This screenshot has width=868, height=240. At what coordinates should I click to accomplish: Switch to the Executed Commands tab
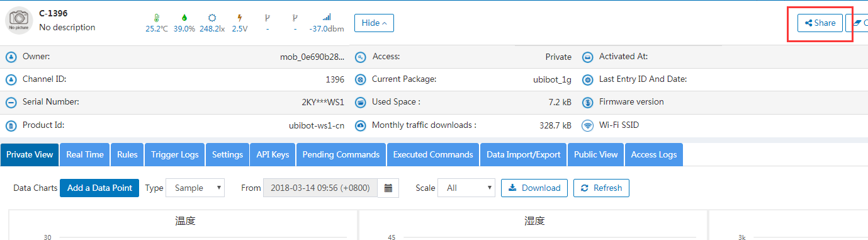click(x=433, y=155)
